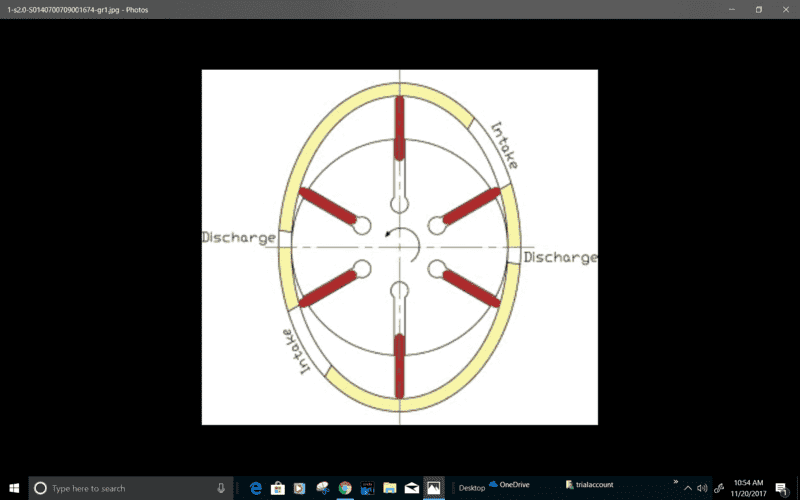The image size is (800, 500).
Task: Launch Microsoft Edge from the taskbar
Action: 256,488
